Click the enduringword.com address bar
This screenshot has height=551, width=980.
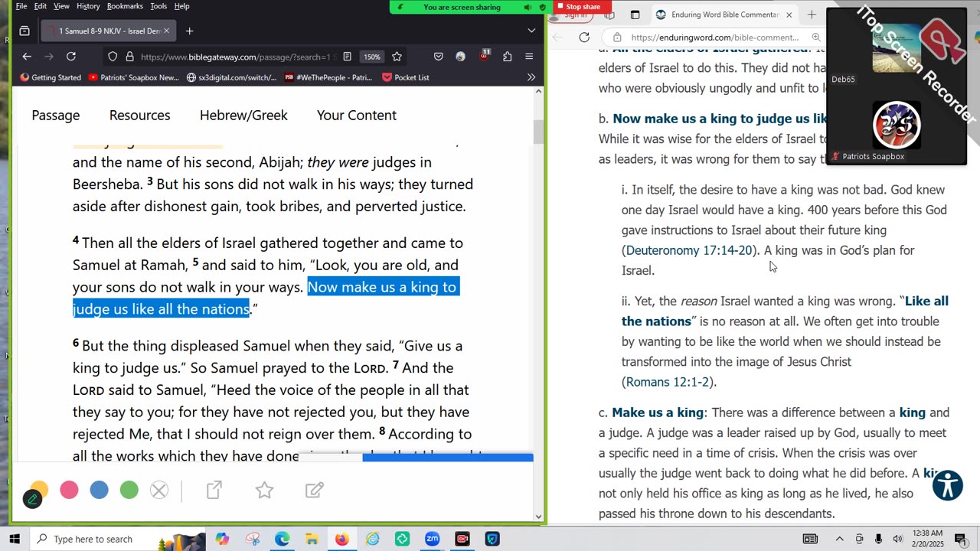[x=714, y=37]
